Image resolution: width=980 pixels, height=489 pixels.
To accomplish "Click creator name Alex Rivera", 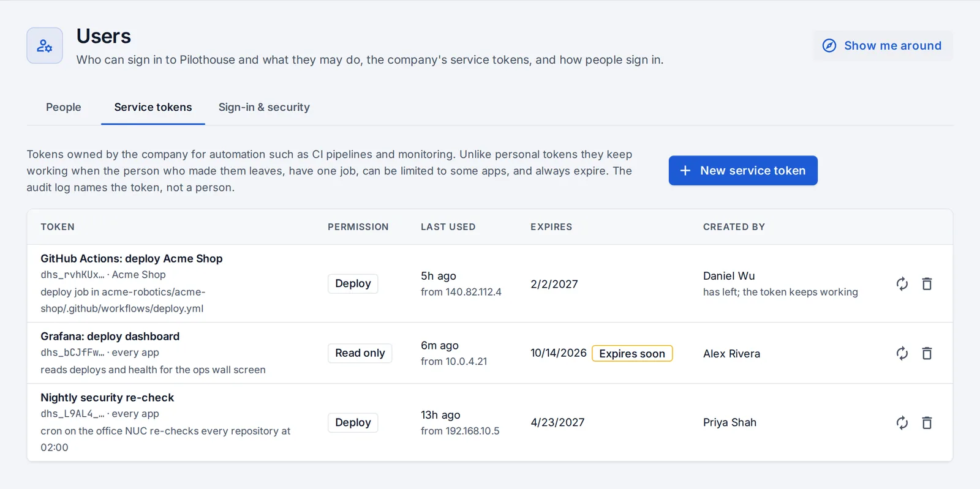I will click(x=731, y=354).
